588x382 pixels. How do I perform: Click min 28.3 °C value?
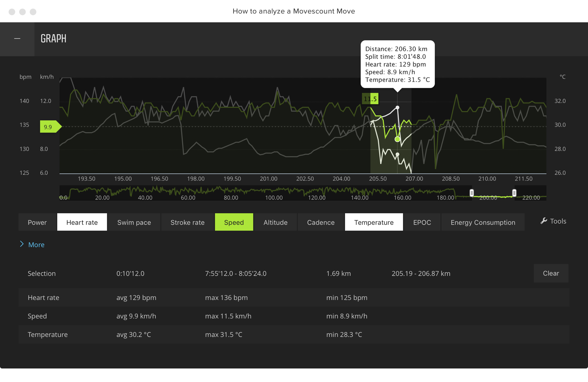click(x=344, y=335)
